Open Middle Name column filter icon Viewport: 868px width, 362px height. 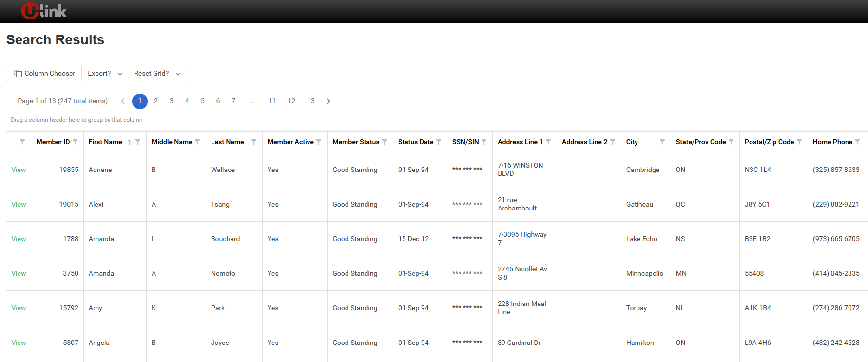pos(197,142)
